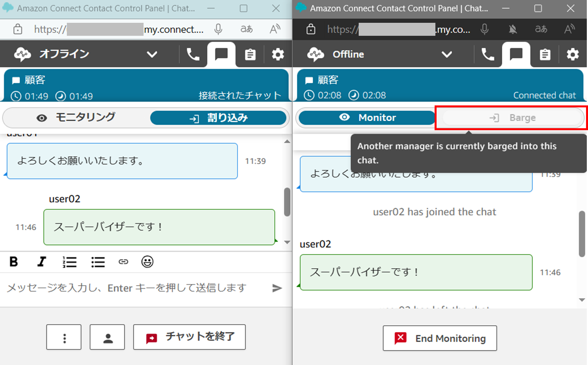Insert a numbered list in the chat editor
This screenshot has height=365, width=588.
tap(69, 262)
